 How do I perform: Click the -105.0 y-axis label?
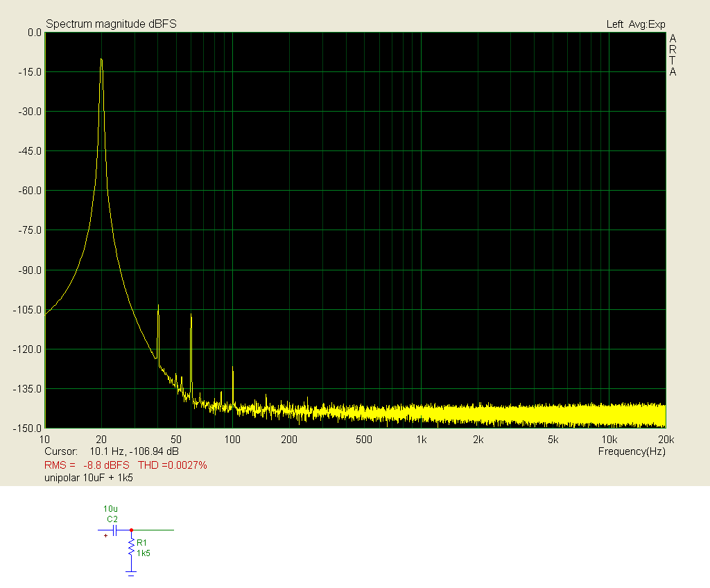tap(28, 310)
